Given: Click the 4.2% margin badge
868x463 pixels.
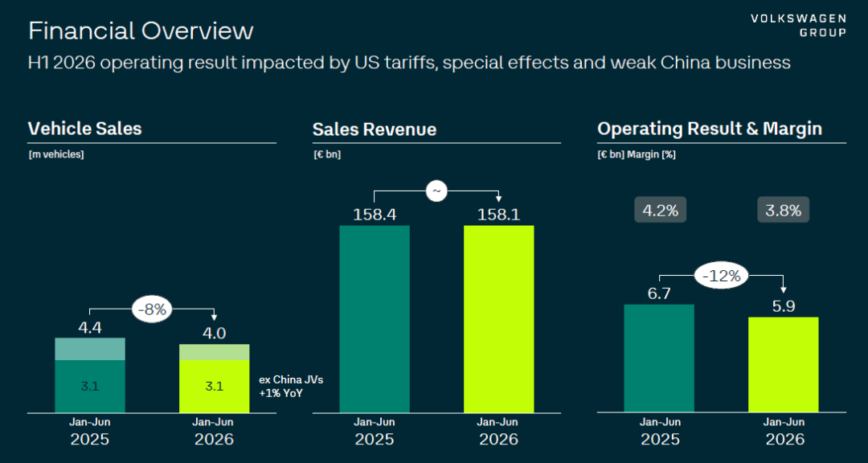Looking at the screenshot, I should coord(660,210).
